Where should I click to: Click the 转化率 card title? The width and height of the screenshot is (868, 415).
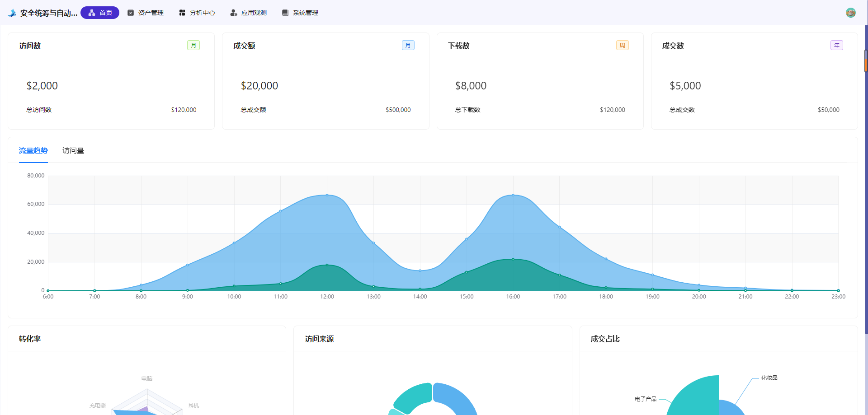point(30,339)
